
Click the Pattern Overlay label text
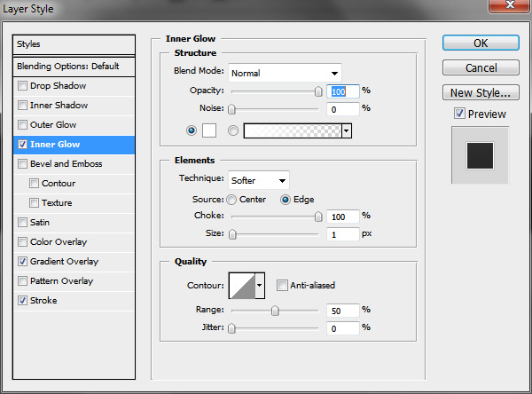(61, 281)
